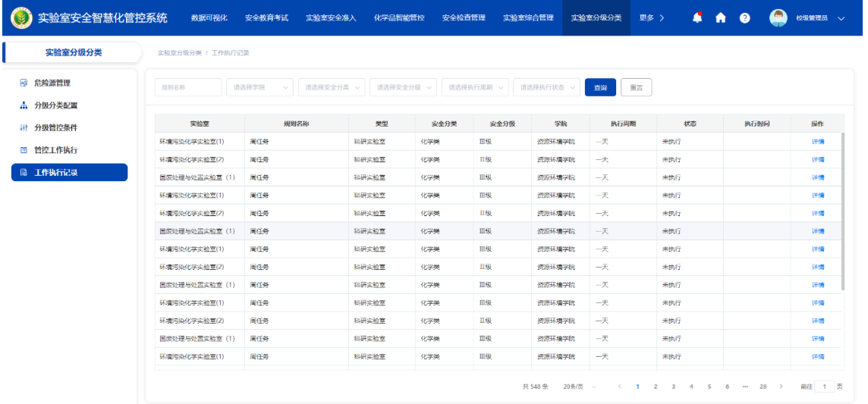The height and width of the screenshot is (404, 868).
Task: Go to page 5 in pagination
Action: coord(709,387)
